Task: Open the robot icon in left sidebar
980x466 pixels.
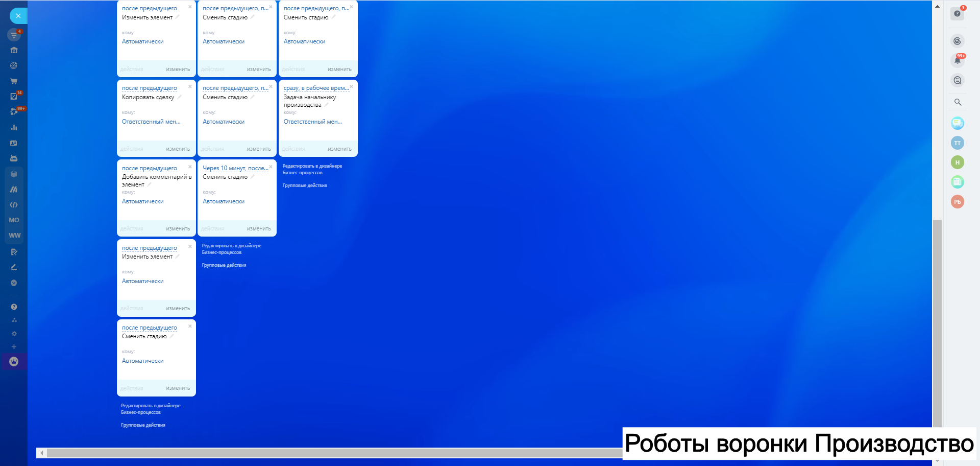Action: [14, 158]
